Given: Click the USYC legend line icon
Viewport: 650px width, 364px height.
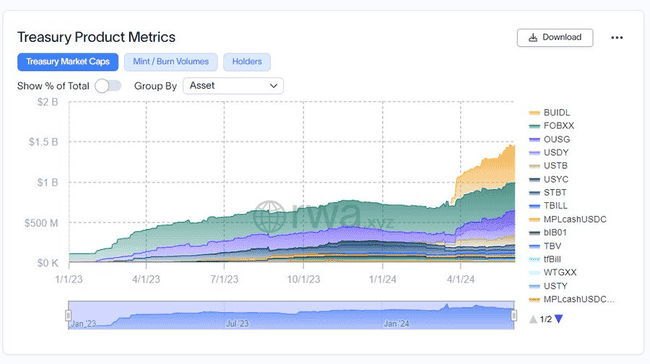Looking at the screenshot, I should click(x=534, y=180).
